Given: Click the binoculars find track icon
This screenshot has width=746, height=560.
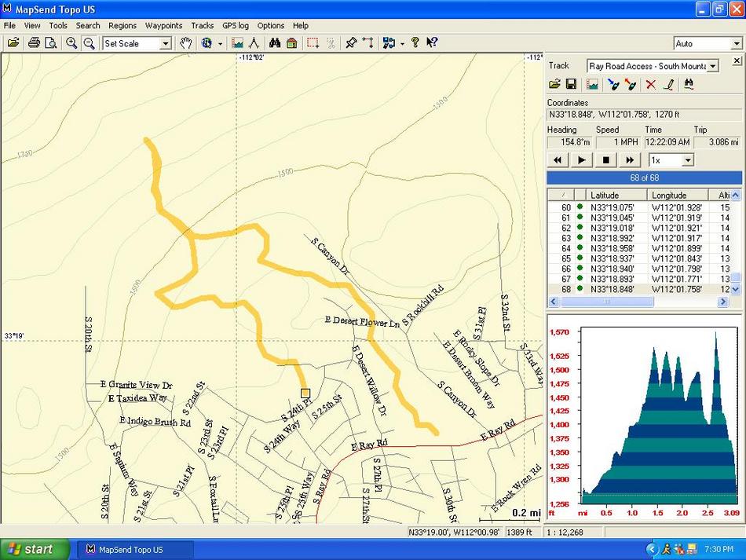Looking at the screenshot, I should pos(688,84).
